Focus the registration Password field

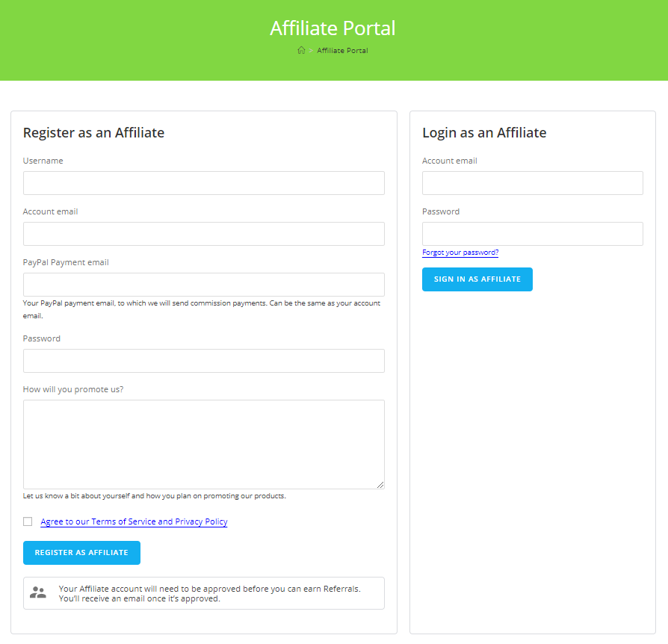[x=203, y=361]
